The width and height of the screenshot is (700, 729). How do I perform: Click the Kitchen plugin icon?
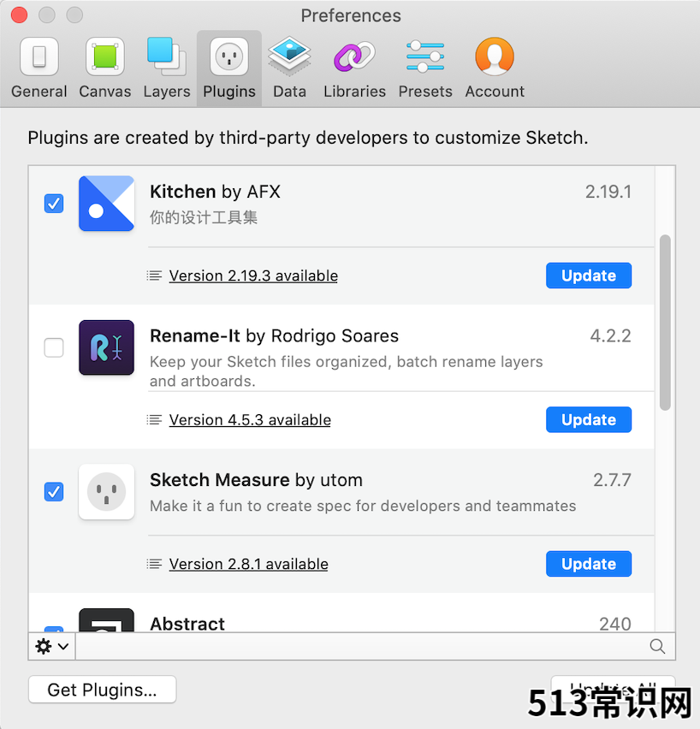click(106, 204)
